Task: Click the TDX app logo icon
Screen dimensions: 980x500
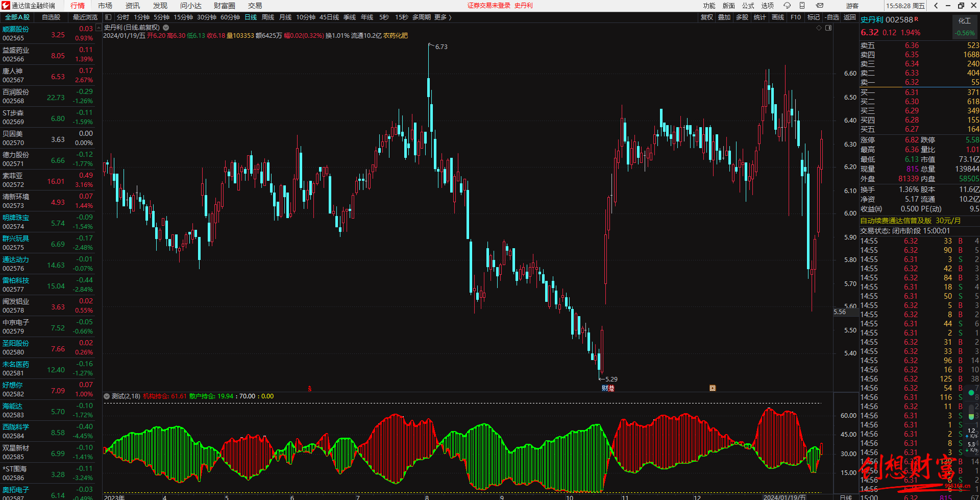Action: (x=6, y=6)
